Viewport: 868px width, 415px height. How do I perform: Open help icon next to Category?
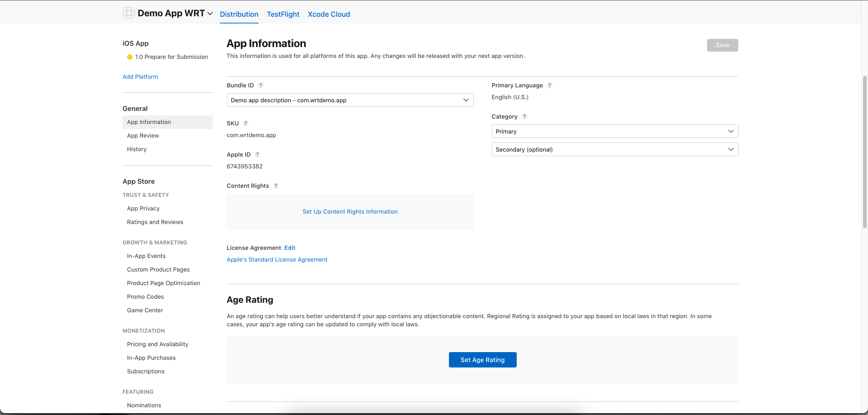(x=524, y=117)
